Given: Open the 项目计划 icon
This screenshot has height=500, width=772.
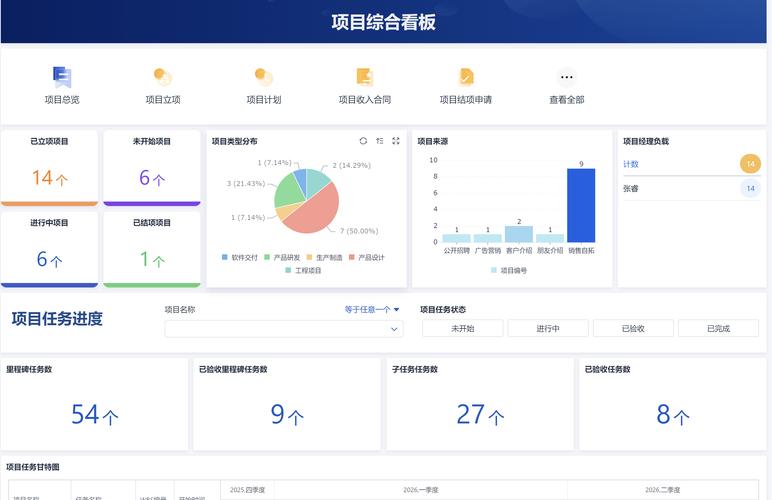Looking at the screenshot, I should click(263, 77).
